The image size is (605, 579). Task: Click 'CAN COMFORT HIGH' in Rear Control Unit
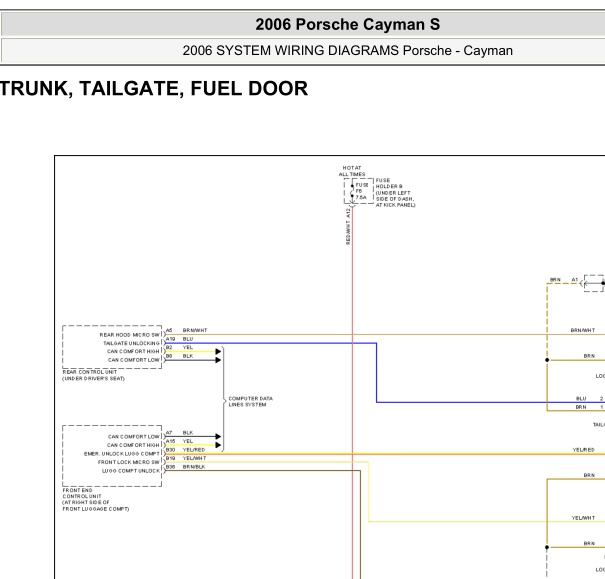(x=133, y=351)
